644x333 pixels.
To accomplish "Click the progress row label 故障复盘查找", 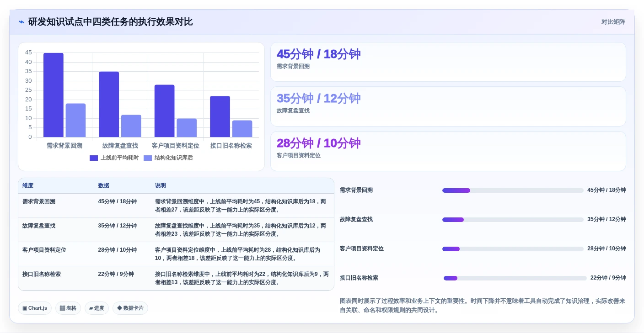I will pos(356,220).
